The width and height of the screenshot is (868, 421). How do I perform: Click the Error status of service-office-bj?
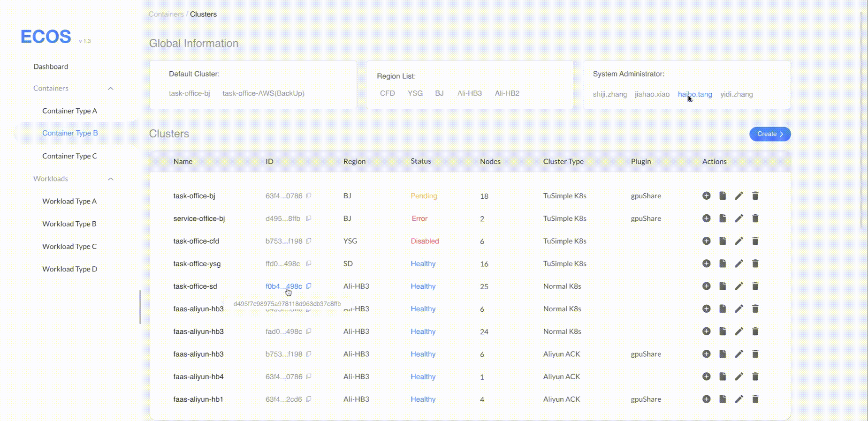click(x=419, y=218)
